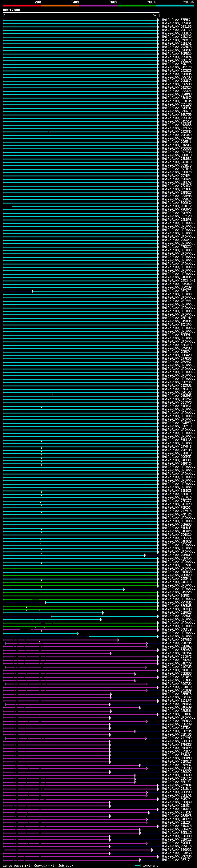Click hit label UniRef100_A9TV33
This screenshot has height=868, width=197.
(x=177, y=152)
